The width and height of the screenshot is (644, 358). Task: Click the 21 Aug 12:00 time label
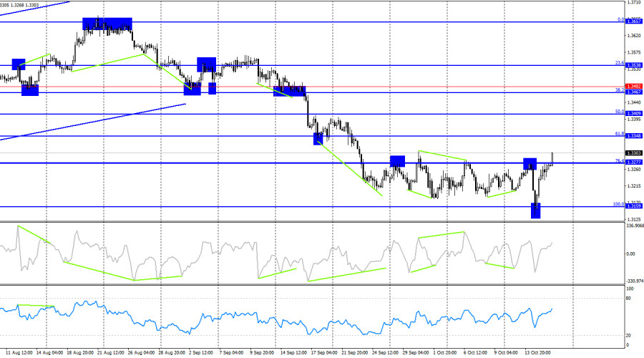[111, 353]
